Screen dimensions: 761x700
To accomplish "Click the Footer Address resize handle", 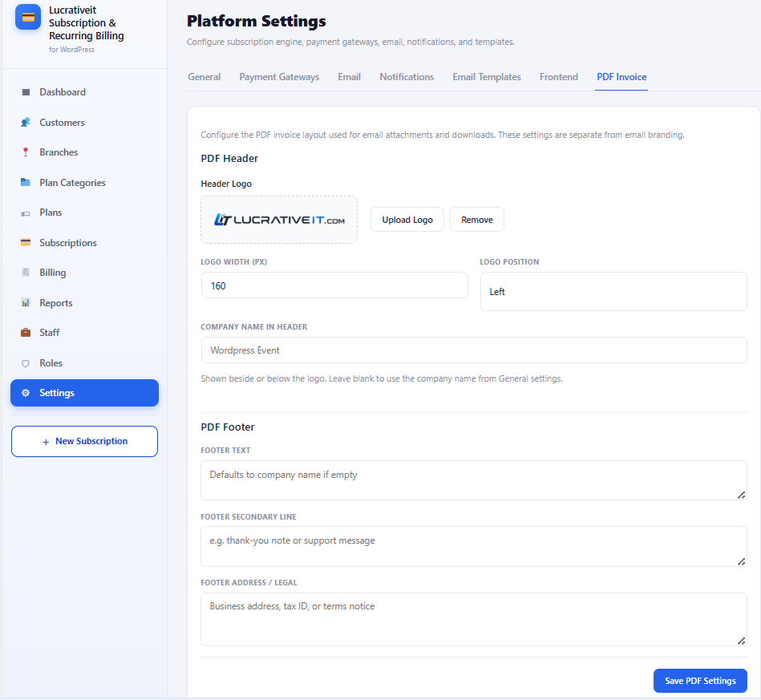I will pyautogui.click(x=741, y=641).
